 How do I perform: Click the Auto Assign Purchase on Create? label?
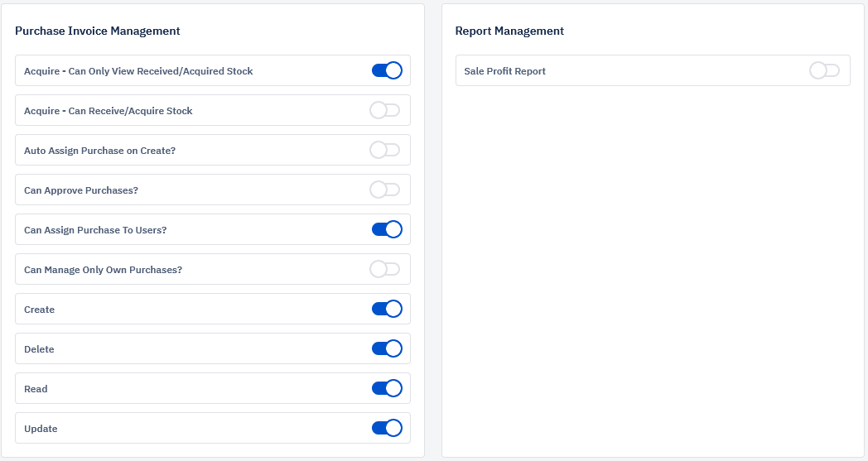[x=99, y=151]
